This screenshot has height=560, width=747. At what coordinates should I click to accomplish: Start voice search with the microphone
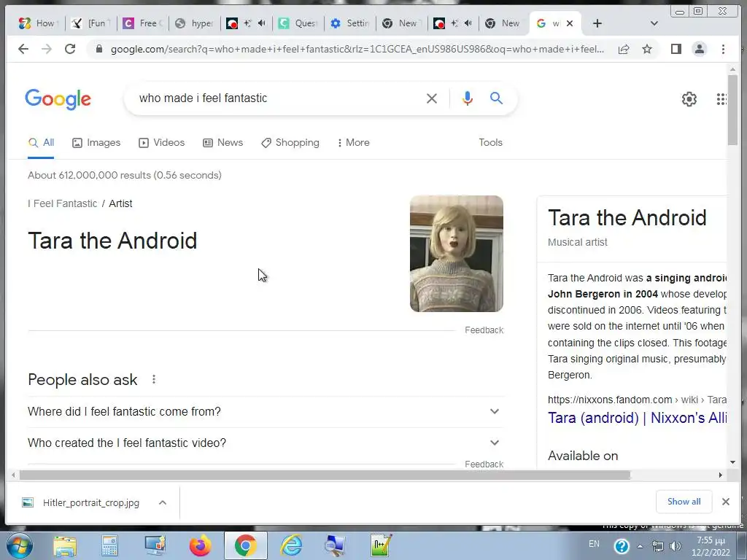[x=468, y=98]
